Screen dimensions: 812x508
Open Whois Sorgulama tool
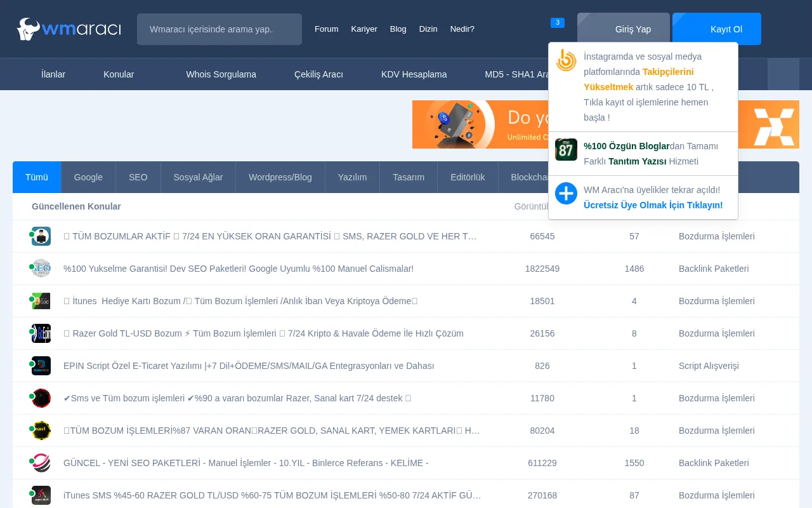[221, 74]
